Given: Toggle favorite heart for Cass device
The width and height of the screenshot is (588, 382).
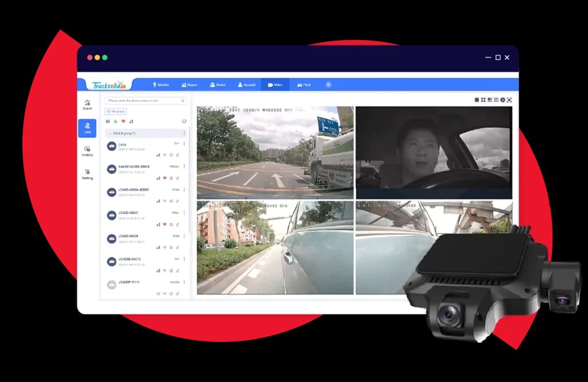Looking at the screenshot, I should click(164, 155).
